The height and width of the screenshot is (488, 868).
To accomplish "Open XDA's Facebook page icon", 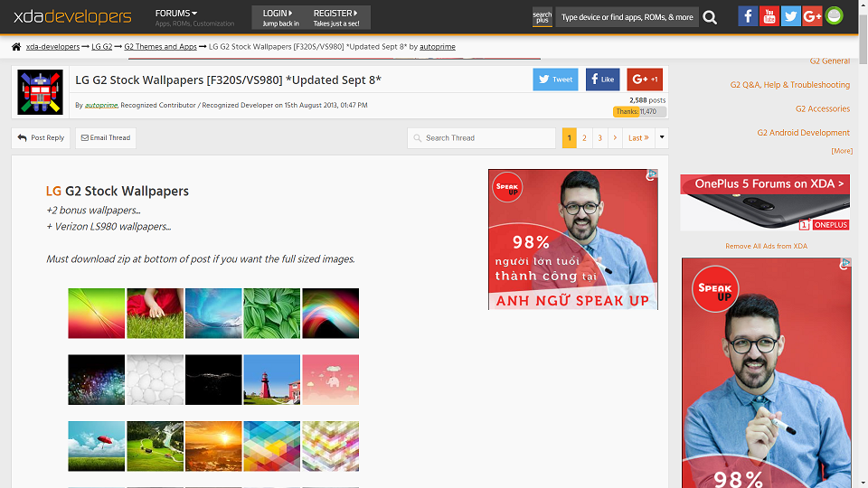I will (x=748, y=16).
